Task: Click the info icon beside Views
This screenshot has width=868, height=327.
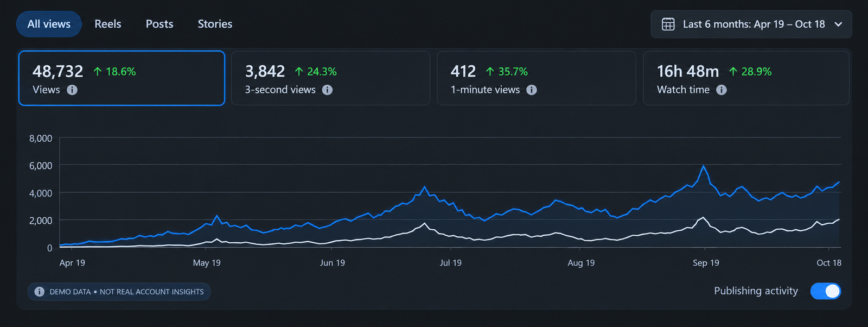Action: click(72, 90)
